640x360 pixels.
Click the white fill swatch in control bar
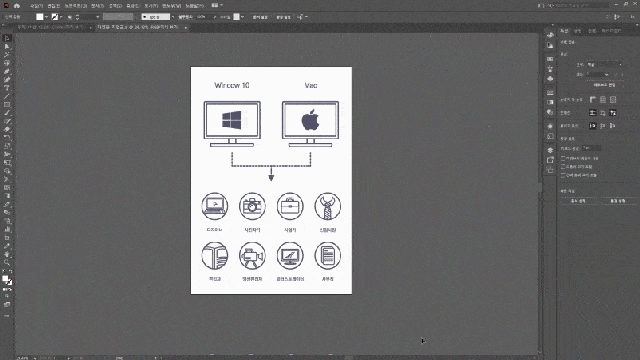pos(40,17)
